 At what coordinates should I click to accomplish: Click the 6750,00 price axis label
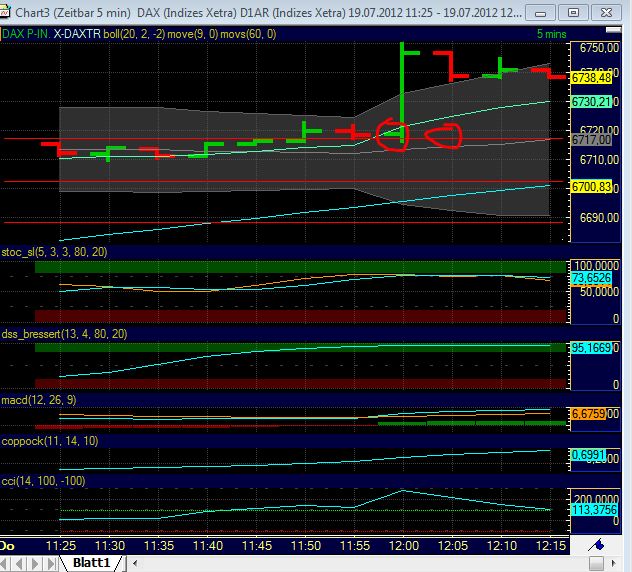(599, 48)
